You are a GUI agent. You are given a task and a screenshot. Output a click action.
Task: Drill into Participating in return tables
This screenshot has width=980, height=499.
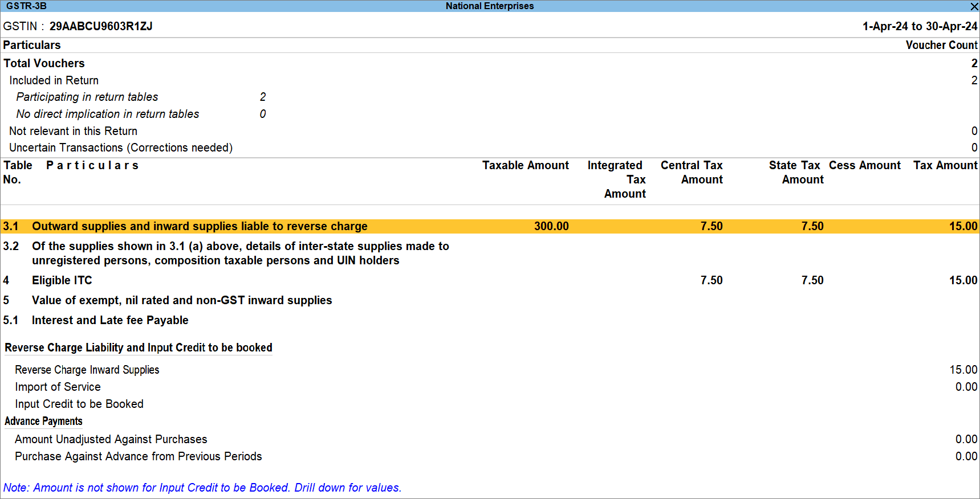(x=87, y=97)
